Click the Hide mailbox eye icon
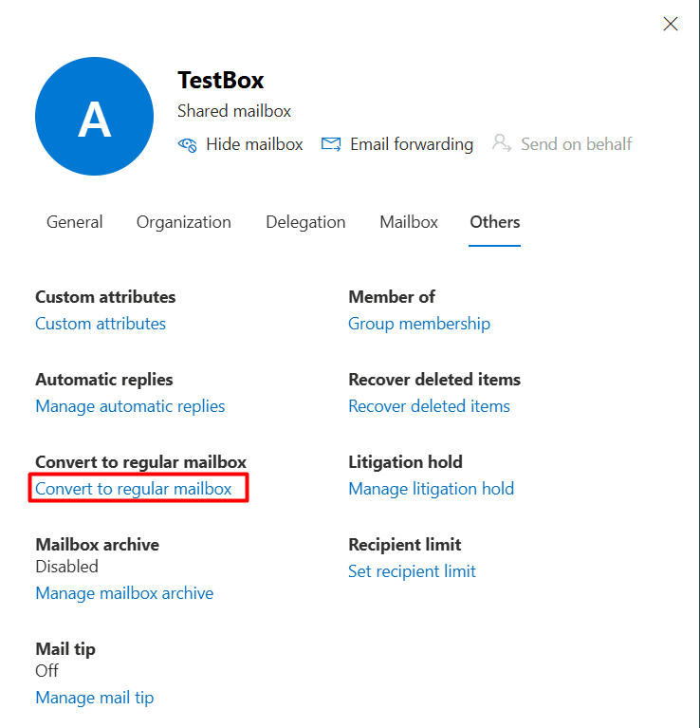Image resolution: width=700 pixels, height=728 pixels. click(x=188, y=145)
